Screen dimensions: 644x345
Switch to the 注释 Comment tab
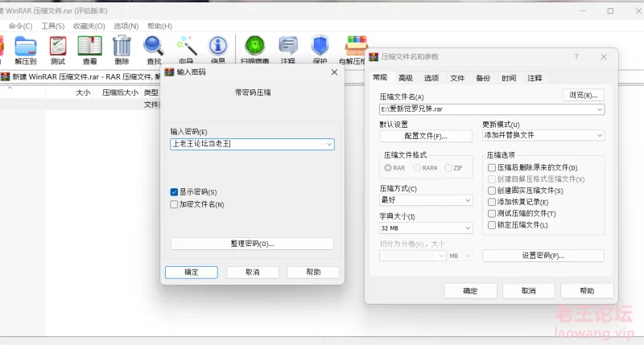(535, 78)
